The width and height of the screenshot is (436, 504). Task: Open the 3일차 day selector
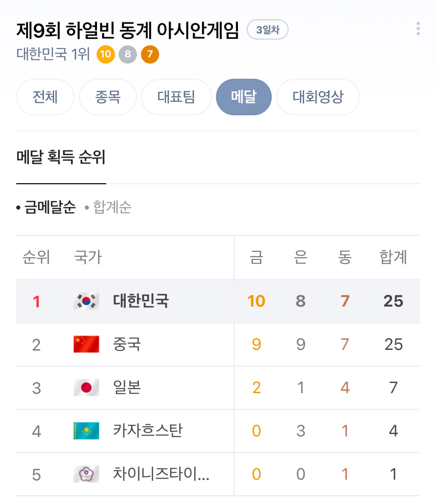268,30
